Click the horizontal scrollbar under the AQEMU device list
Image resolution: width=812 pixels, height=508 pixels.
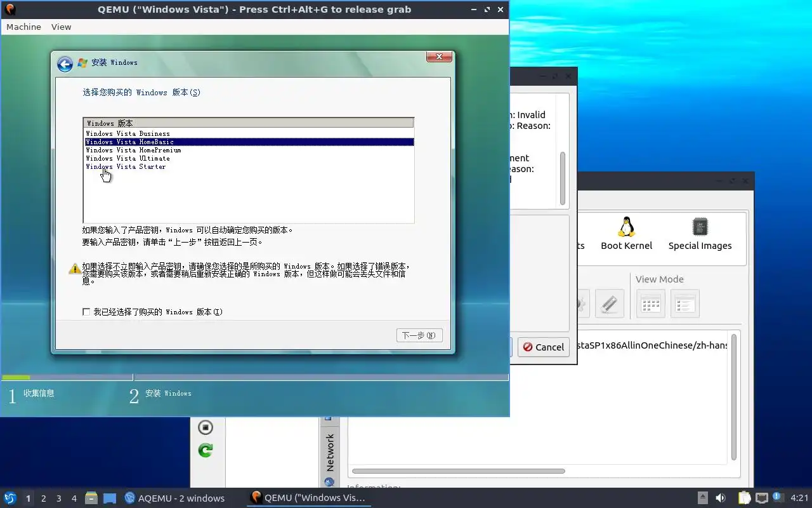(x=459, y=471)
